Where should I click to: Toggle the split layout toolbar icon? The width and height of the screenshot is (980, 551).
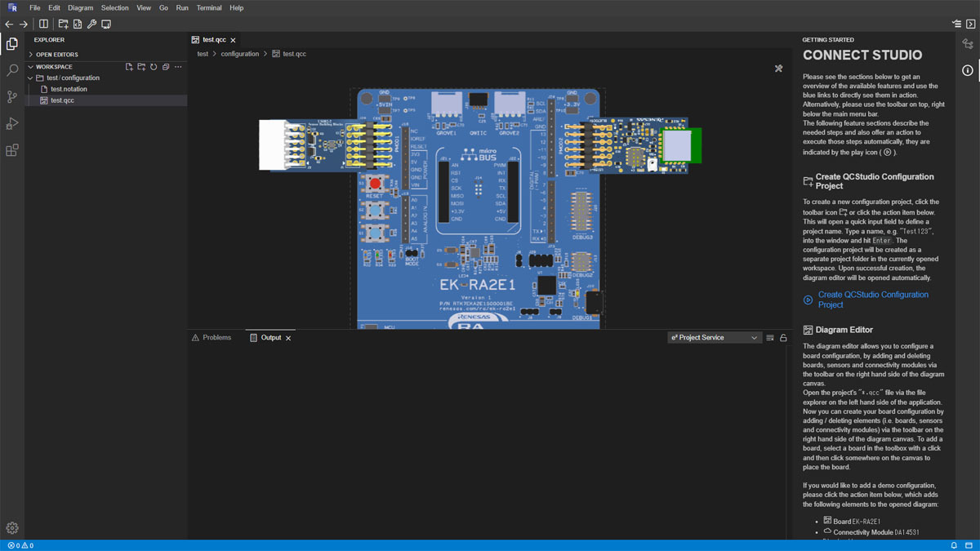point(43,24)
